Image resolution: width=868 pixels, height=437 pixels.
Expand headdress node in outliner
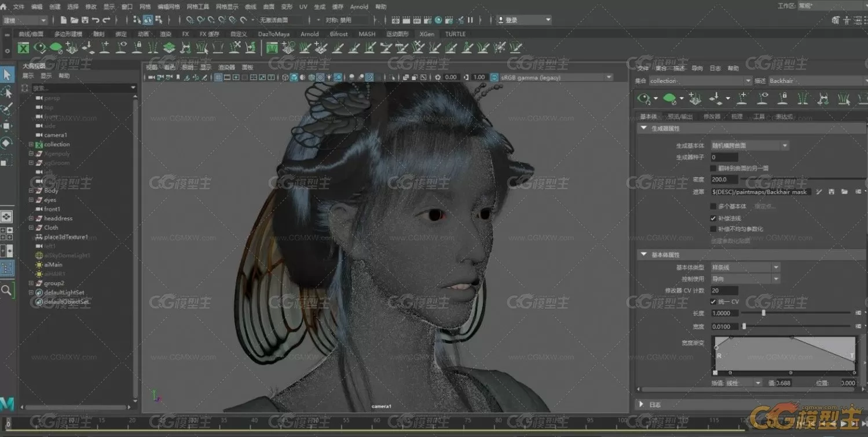pos(31,218)
